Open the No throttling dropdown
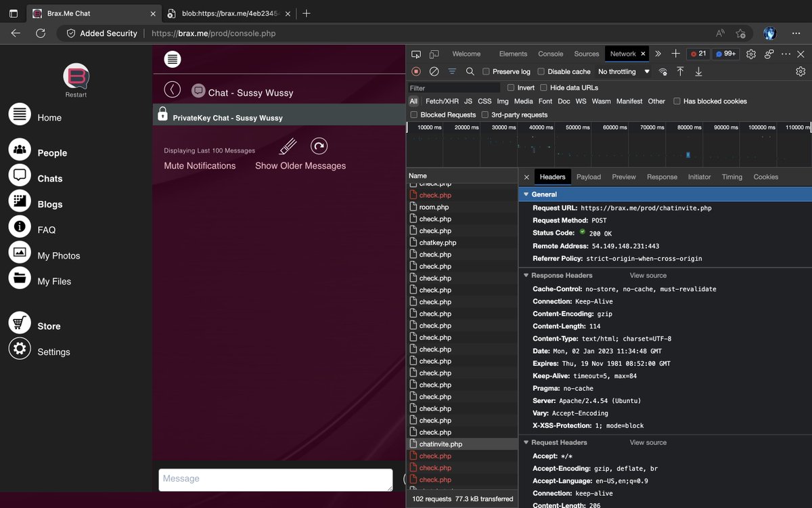Image resolution: width=812 pixels, height=508 pixels. [x=623, y=71]
